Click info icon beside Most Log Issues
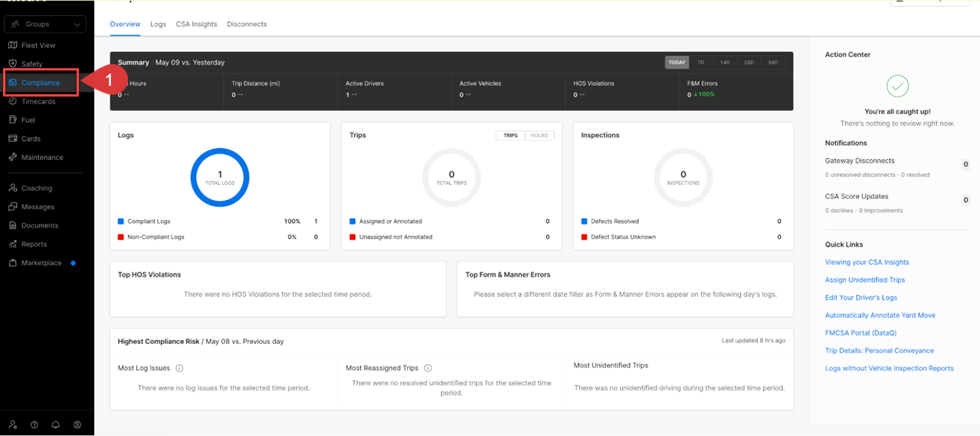 [x=179, y=369]
